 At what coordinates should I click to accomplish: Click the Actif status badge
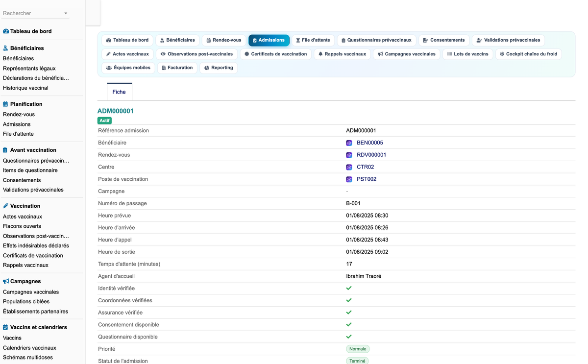click(x=105, y=121)
